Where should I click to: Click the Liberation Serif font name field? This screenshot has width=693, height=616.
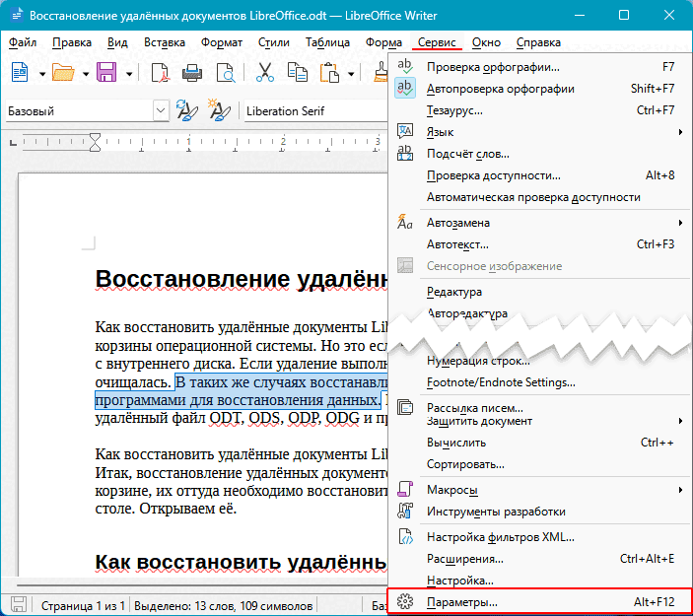click(315, 111)
